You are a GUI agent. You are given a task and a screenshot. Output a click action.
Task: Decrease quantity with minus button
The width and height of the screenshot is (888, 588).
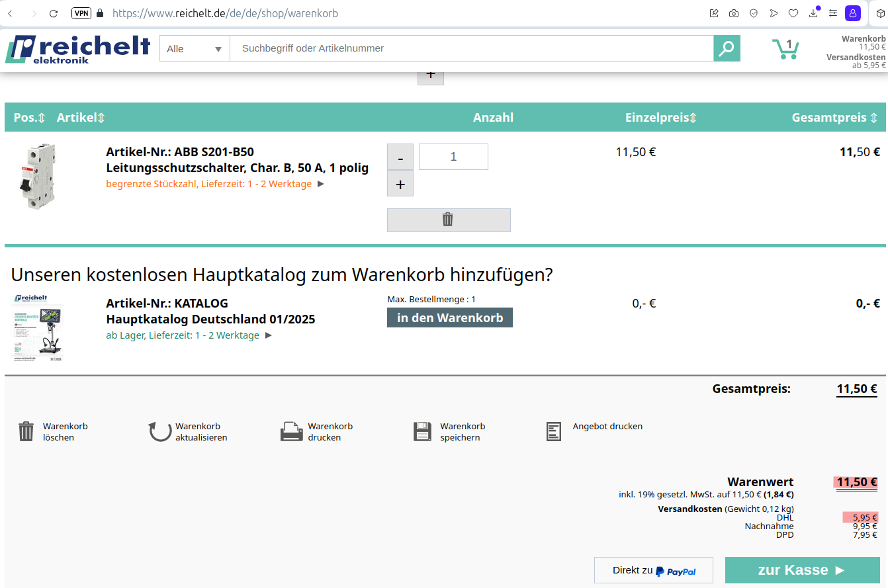[x=400, y=157]
